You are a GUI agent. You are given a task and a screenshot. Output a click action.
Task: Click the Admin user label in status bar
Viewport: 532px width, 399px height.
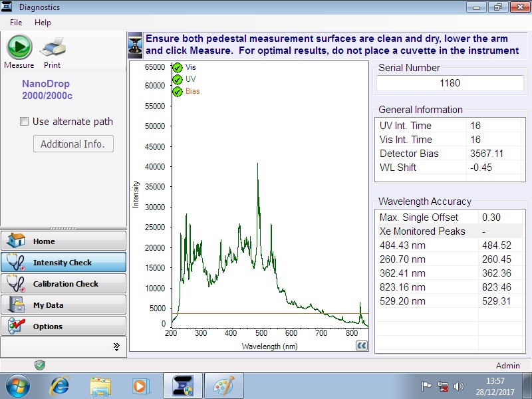click(x=507, y=365)
